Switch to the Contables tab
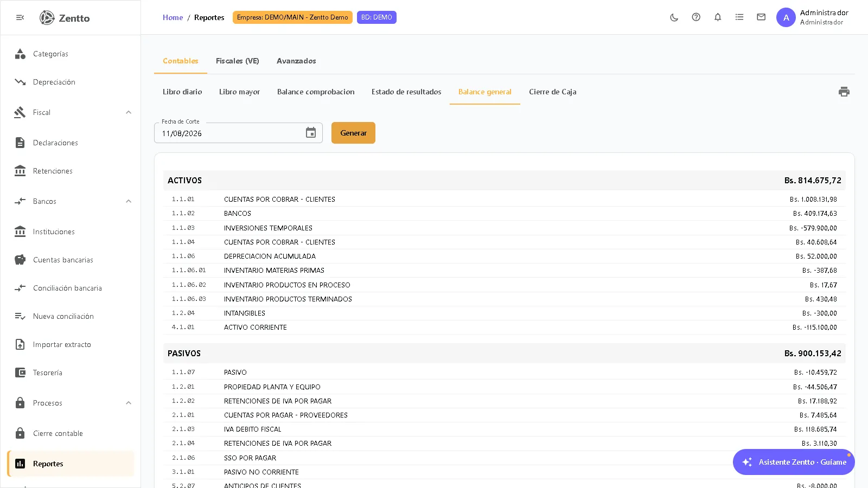Screen dimensions: 868x488 pos(181,61)
